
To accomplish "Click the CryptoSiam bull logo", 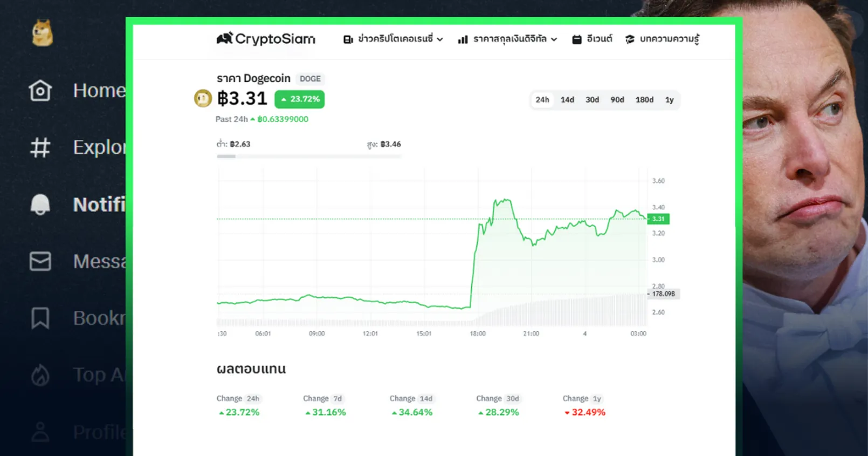I will [225, 38].
